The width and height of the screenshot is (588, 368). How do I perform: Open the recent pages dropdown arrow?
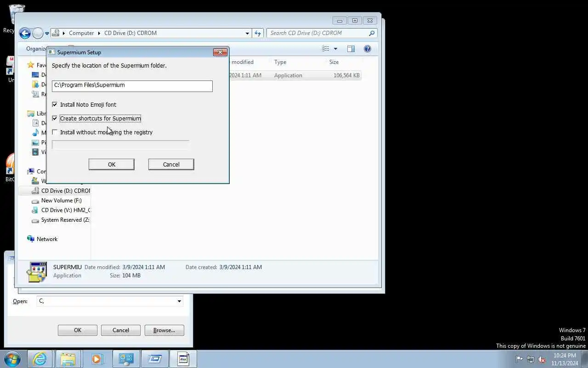tap(47, 34)
